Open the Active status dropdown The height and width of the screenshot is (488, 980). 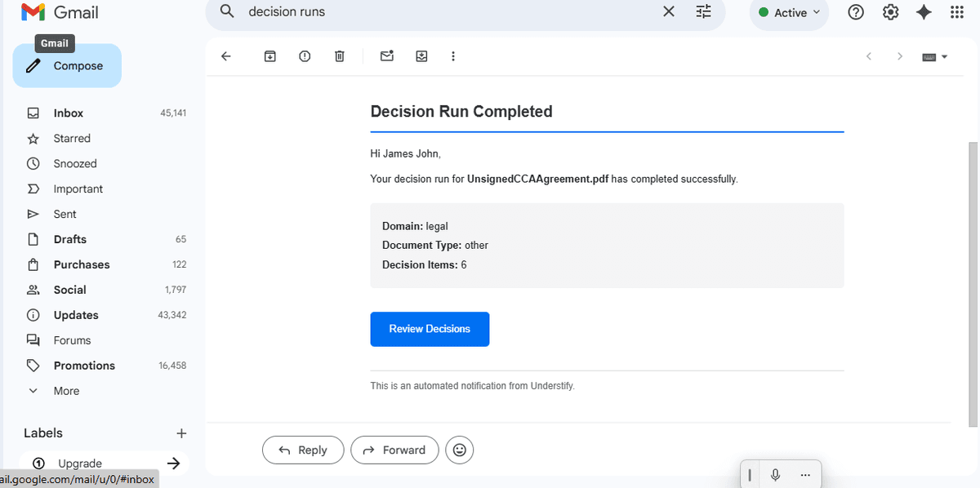pyautogui.click(x=788, y=11)
